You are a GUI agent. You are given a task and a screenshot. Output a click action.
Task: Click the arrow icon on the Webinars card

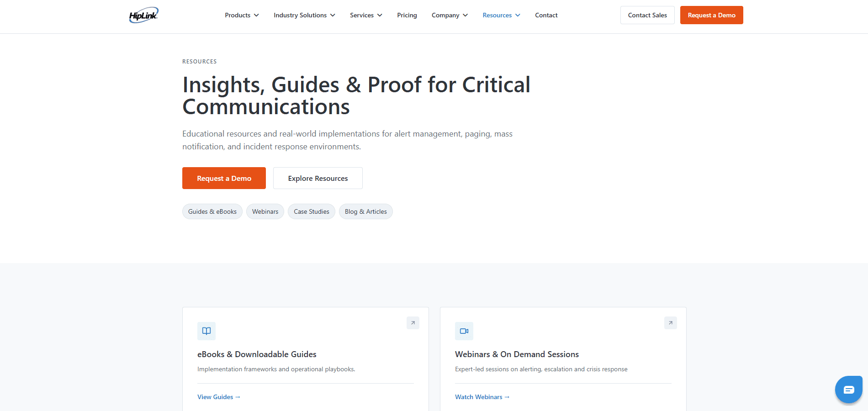(671, 323)
